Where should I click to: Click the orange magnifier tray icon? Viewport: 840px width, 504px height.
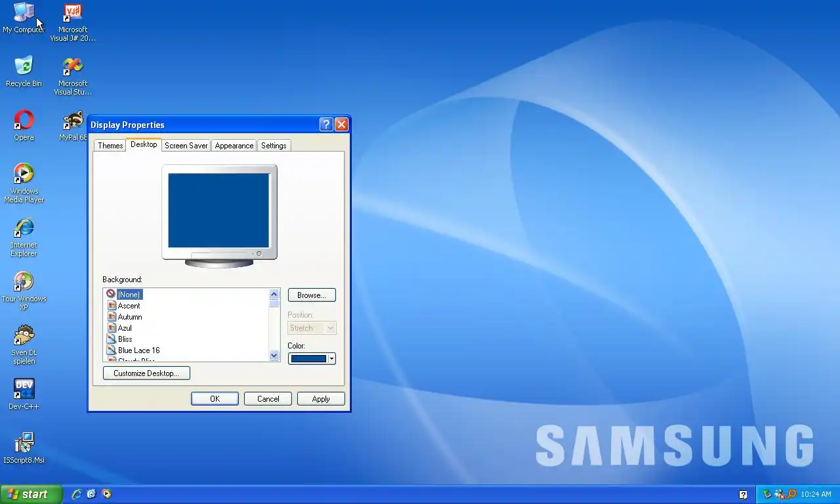tap(791, 494)
